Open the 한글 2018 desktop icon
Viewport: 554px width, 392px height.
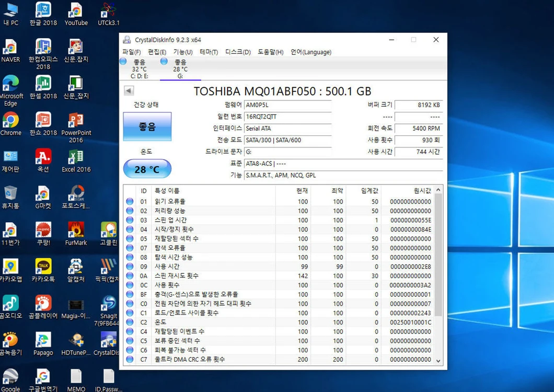click(x=43, y=14)
